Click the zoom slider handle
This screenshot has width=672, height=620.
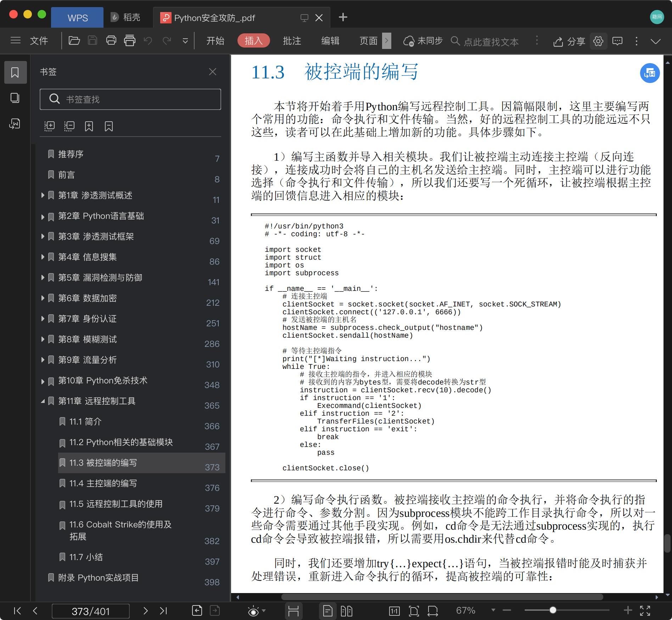pyautogui.click(x=553, y=610)
